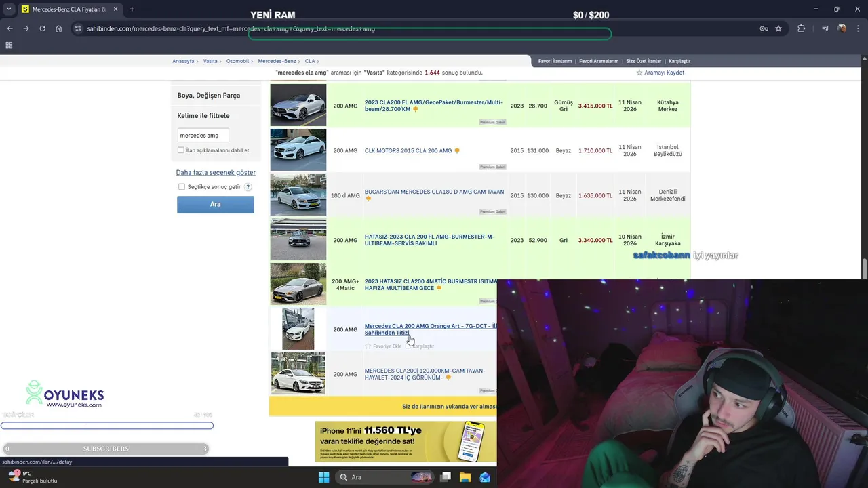Click the password key icon in address bar
The height and width of the screenshot is (488, 868).
(x=764, y=28)
